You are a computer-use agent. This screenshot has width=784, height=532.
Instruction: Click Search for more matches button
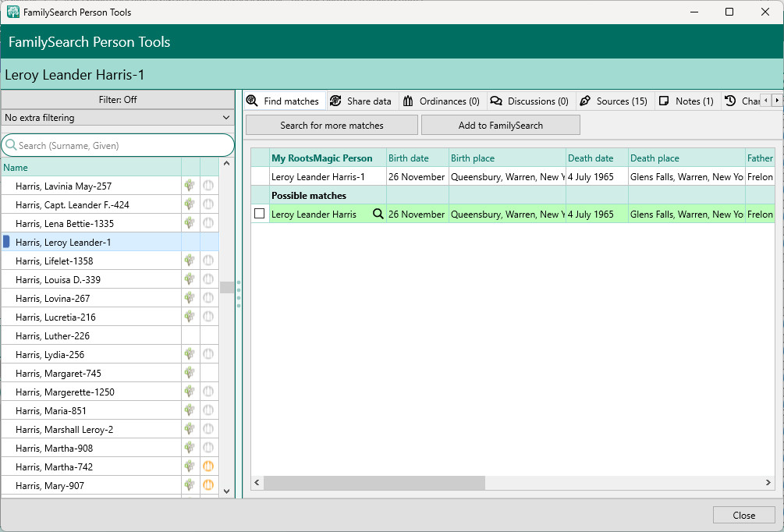coord(332,125)
